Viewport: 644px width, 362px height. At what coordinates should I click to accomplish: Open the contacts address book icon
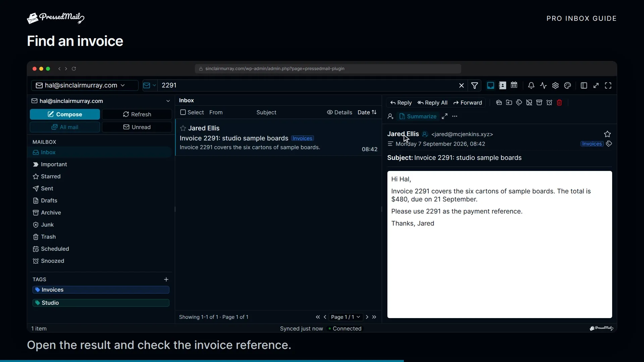pyautogui.click(x=502, y=85)
